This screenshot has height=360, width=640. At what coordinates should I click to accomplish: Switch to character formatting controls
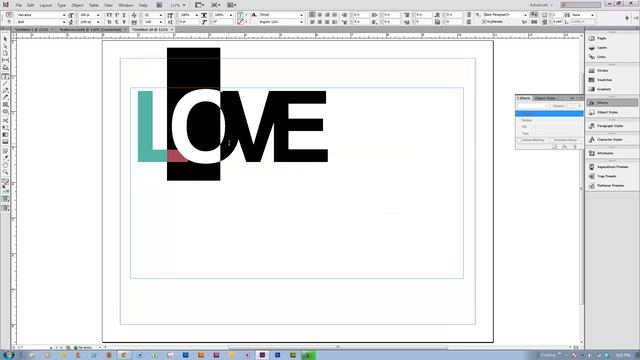(x=9, y=15)
